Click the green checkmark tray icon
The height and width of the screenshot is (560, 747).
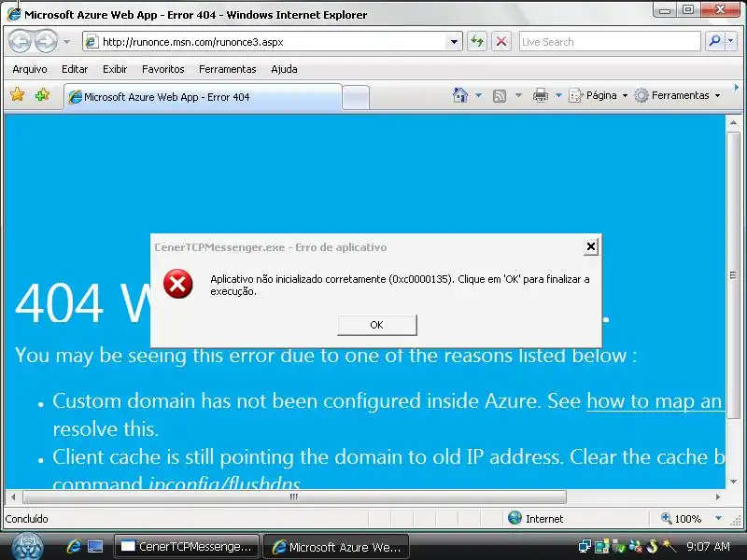click(x=618, y=546)
